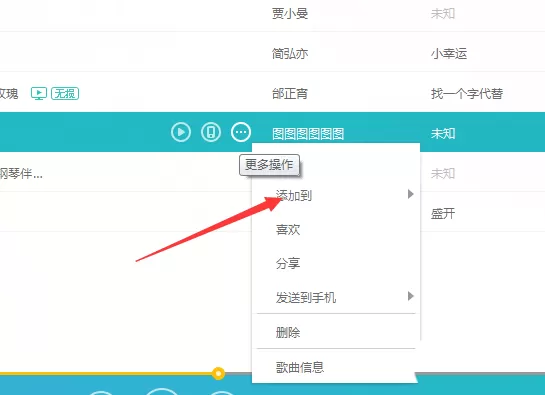Image resolution: width=545 pixels, height=395 pixels.
Task: Click the song title ending 钢琴伴...
Action: 21,173
